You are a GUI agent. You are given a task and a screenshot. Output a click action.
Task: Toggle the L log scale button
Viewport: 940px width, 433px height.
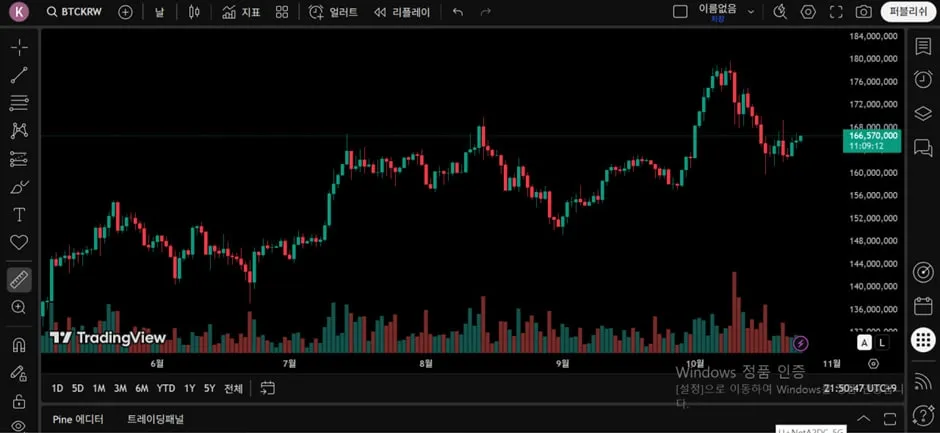pos(882,342)
